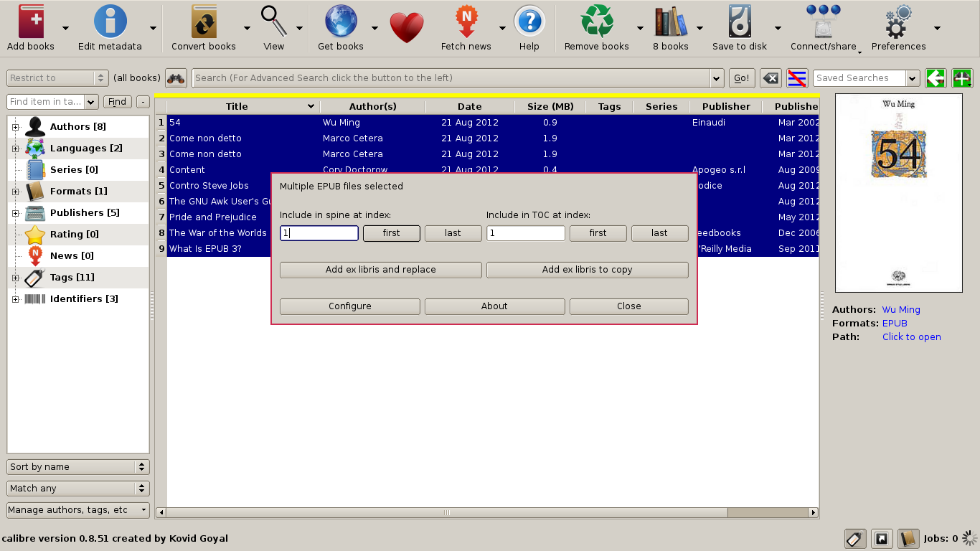Expand the Publishers [5] tree node
The image size is (980, 551).
(15, 213)
